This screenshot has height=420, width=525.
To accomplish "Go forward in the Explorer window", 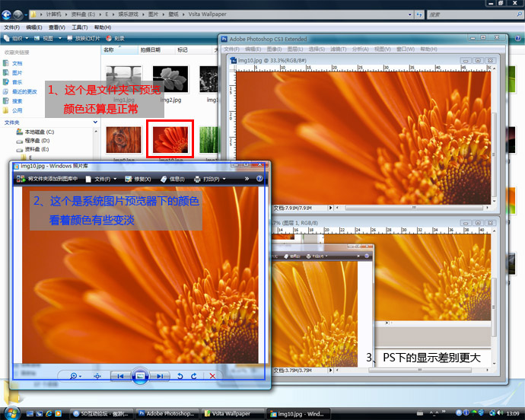I will coord(18,14).
